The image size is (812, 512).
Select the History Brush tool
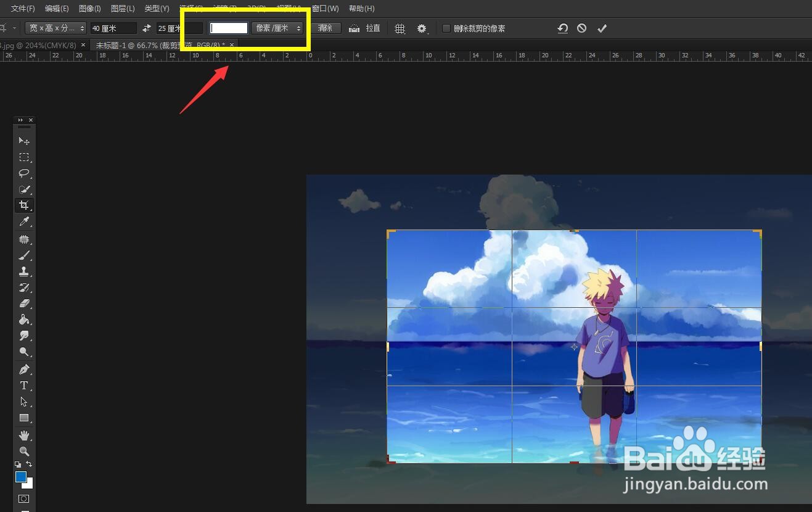[x=24, y=287]
